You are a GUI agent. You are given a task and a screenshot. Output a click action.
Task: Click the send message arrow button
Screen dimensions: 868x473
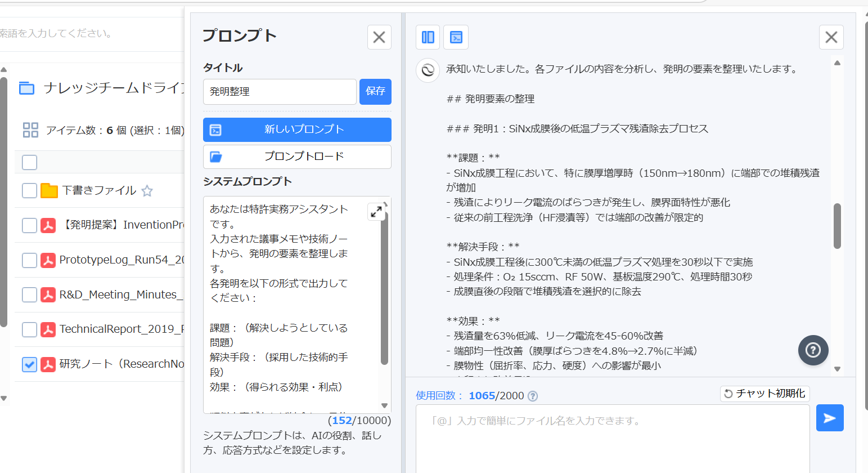click(x=830, y=418)
